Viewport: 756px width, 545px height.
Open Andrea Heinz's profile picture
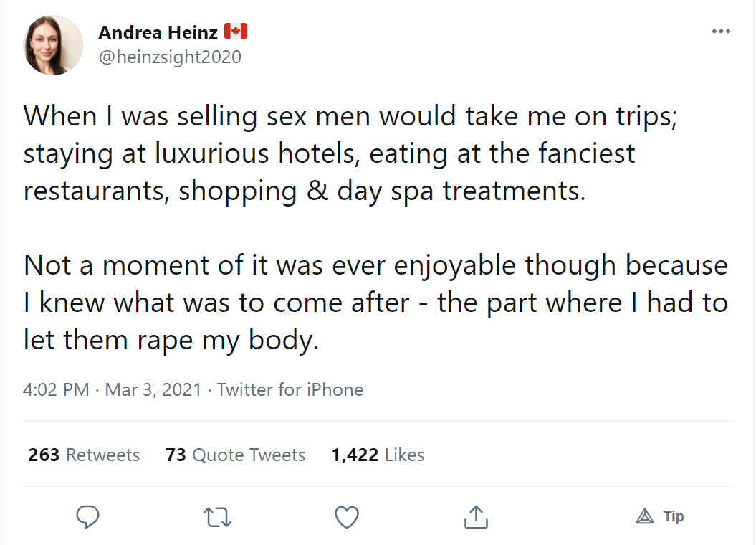53,45
